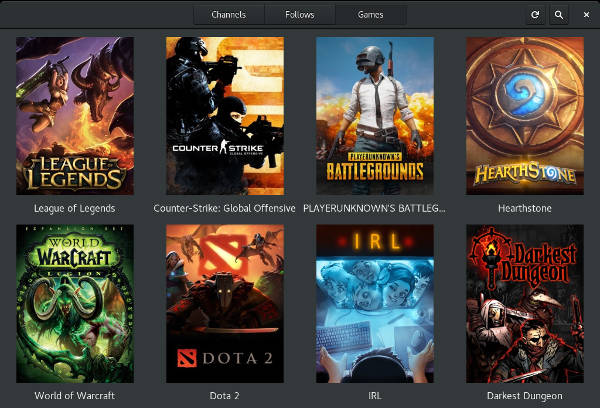The width and height of the screenshot is (600, 408).
Task: Switch to the Follows tab
Action: [x=300, y=15]
